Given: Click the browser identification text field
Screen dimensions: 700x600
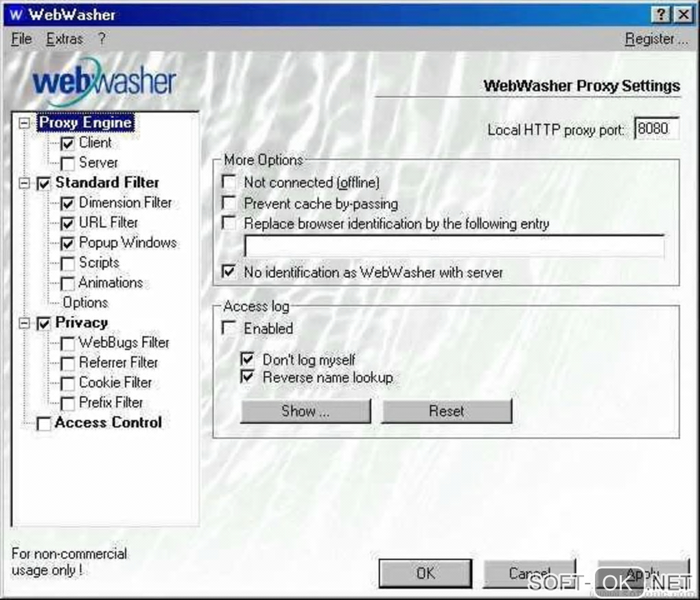Looking at the screenshot, I should point(454,246).
